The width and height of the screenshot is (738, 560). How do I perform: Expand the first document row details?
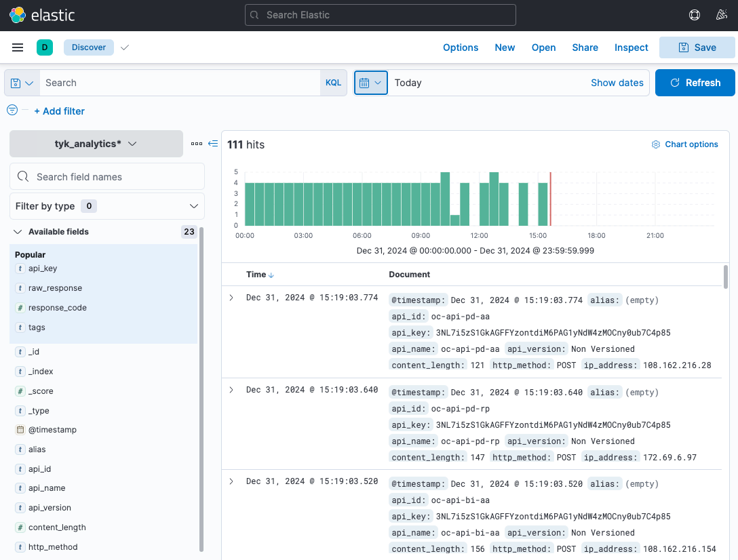coord(231,298)
